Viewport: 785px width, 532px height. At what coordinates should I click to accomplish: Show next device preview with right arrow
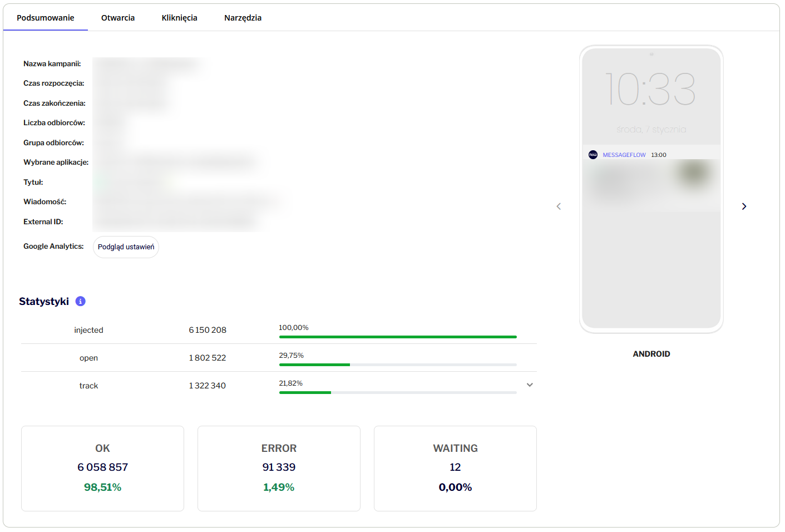click(x=744, y=206)
